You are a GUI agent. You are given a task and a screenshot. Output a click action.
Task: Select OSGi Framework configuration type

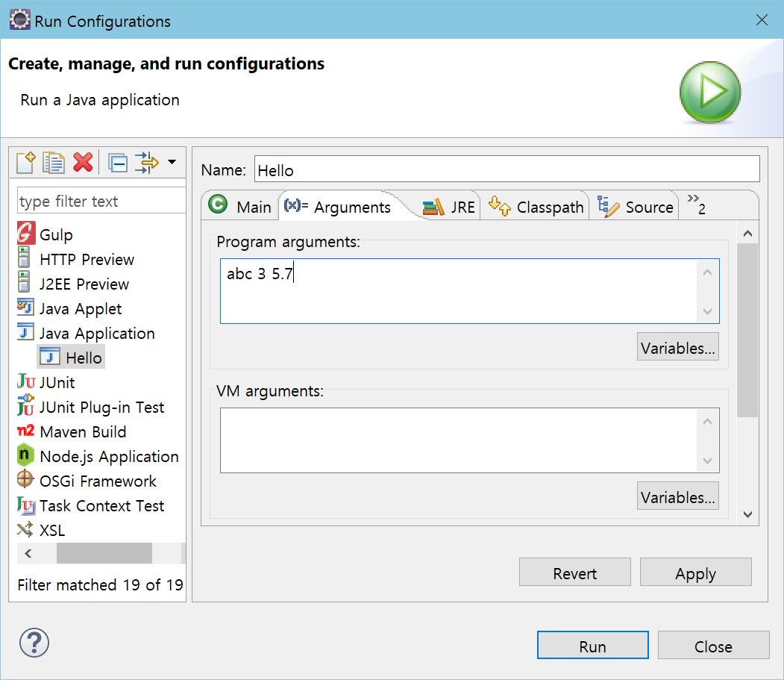pos(87,481)
